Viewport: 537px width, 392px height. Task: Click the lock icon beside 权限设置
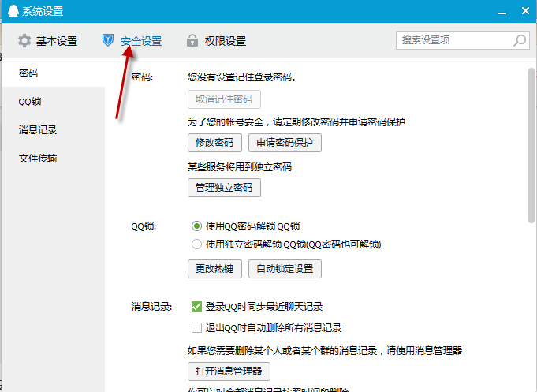pyautogui.click(x=192, y=40)
